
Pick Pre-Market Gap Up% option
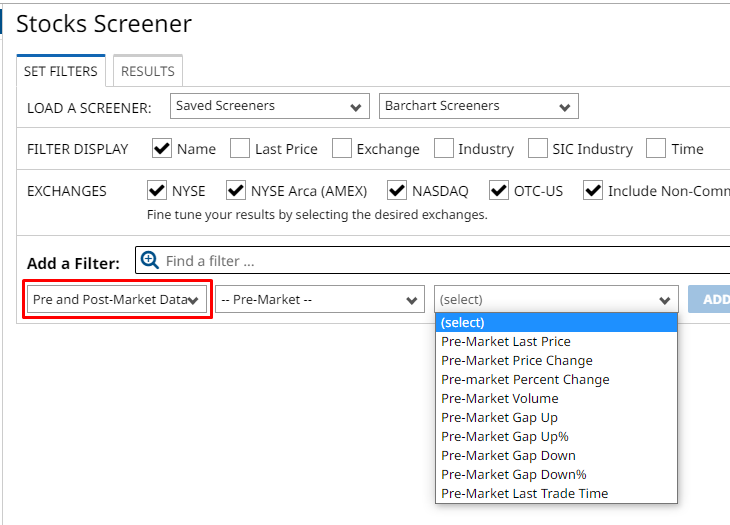pyautogui.click(x=504, y=436)
